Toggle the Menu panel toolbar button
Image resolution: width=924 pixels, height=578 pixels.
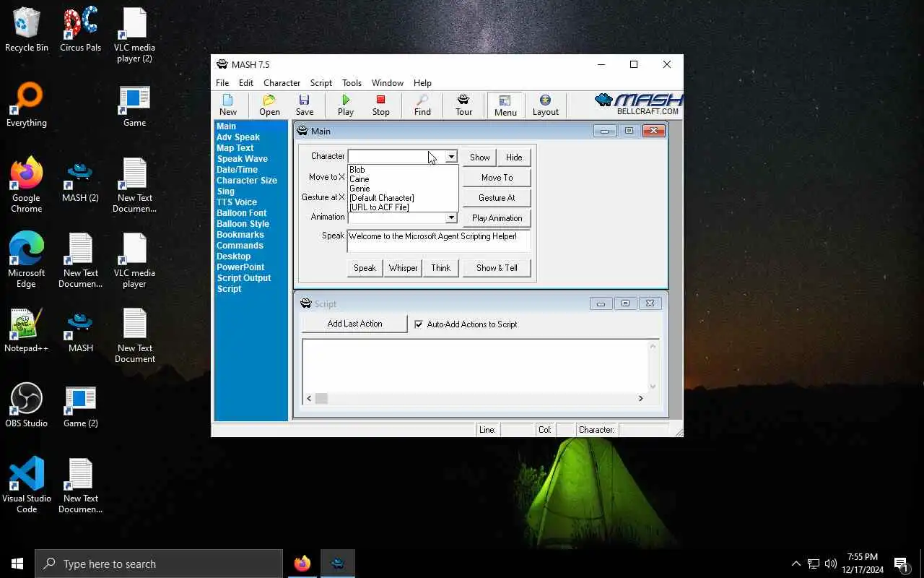[505, 105]
